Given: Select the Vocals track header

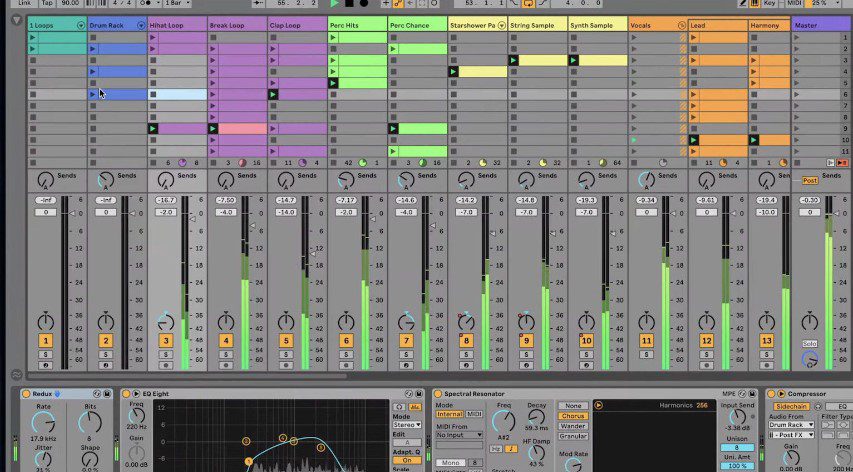Looking at the screenshot, I should pos(651,24).
